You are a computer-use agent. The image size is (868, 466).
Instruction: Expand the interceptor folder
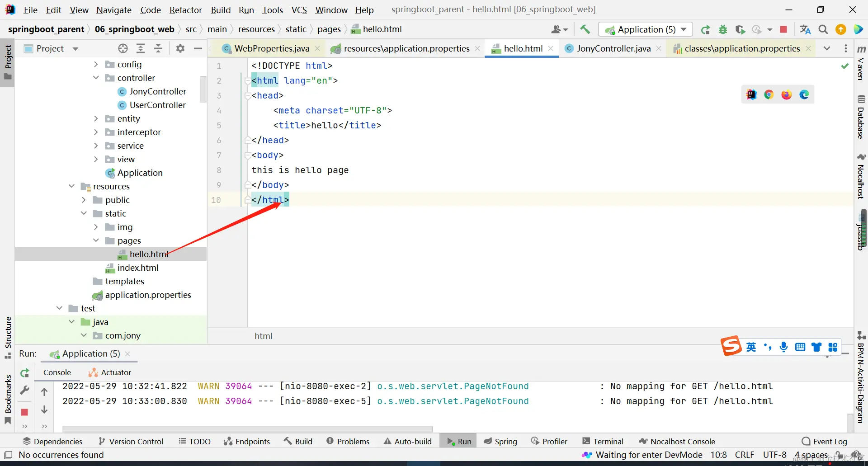(x=96, y=132)
